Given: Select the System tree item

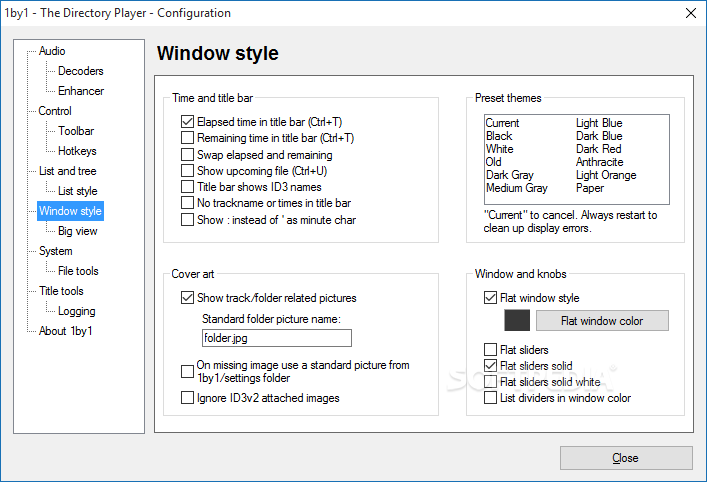Looking at the screenshot, I should click(x=55, y=251).
